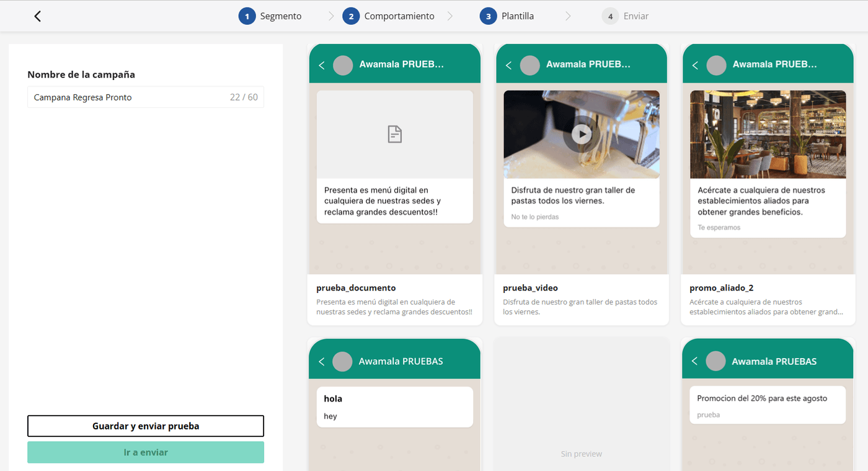Go to step 2 Comportamiento
868x471 pixels.
coord(389,17)
